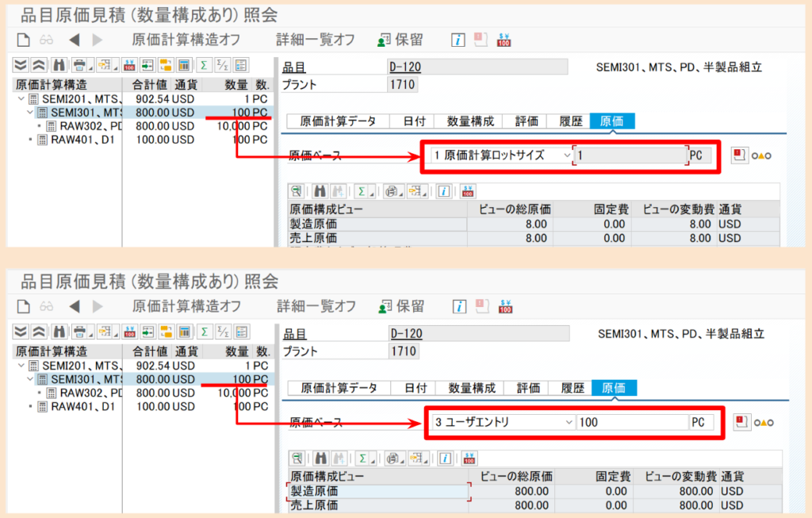Switch to 原価計算データ tab in upper window
The height and width of the screenshot is (518, 812).
[x=338, y=121]
